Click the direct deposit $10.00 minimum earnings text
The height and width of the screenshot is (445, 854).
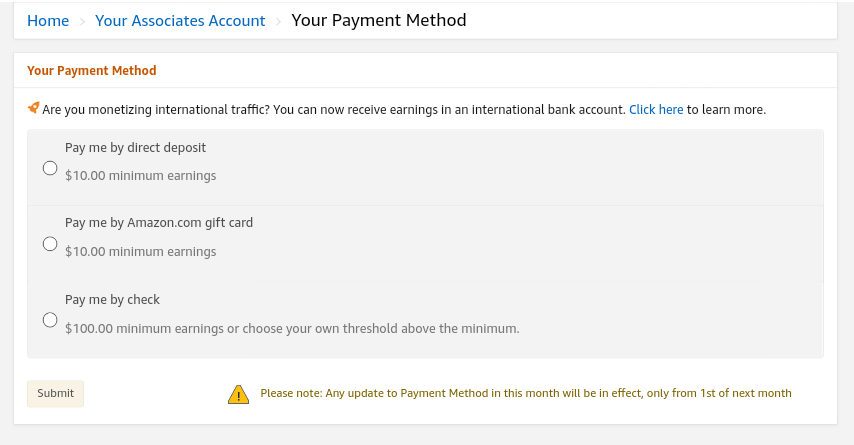pyautogui.click(x=140, y=176)
